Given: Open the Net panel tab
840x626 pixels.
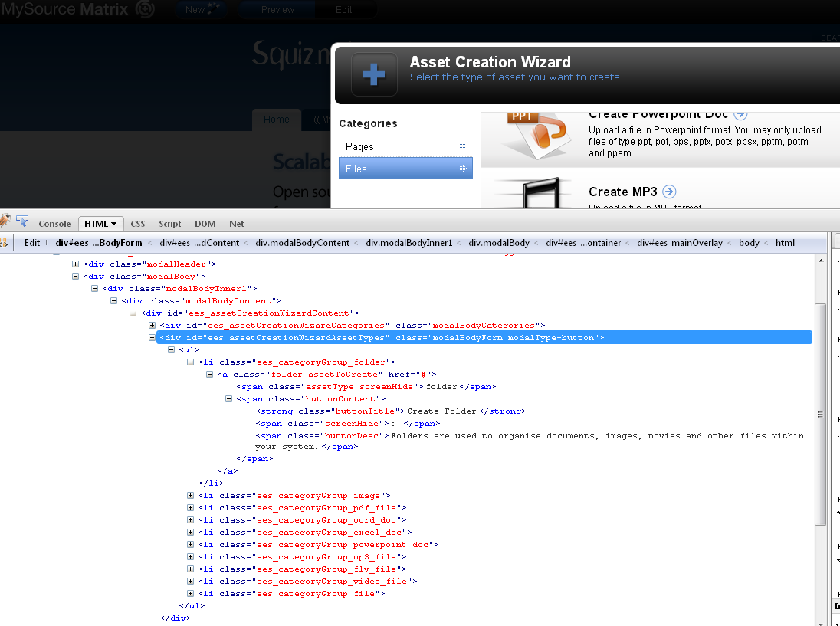Looking at the screenshot, I should 237,224.
